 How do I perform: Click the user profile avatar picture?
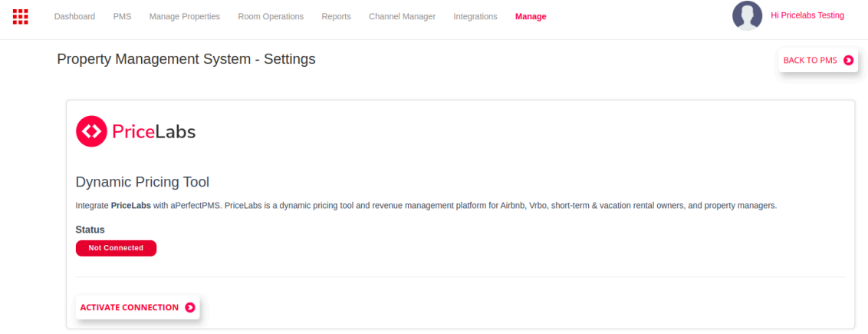(747, 15)
